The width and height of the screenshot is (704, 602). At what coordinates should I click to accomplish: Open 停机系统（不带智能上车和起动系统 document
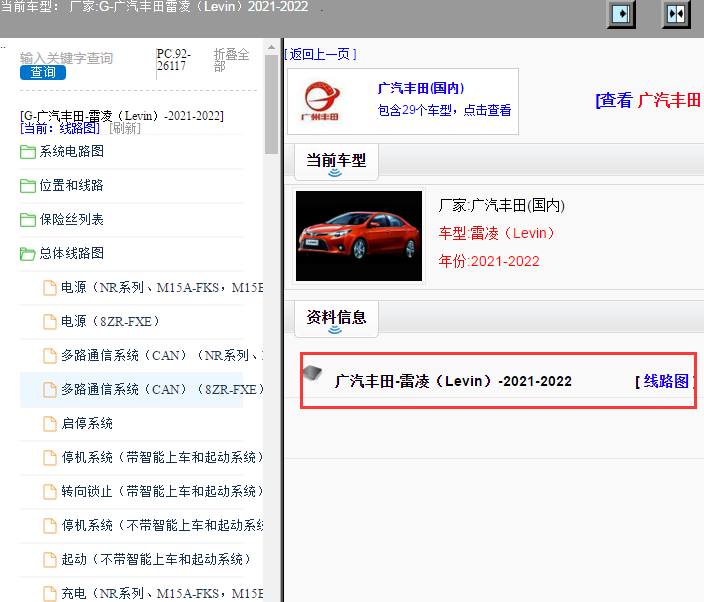pos(162,525)
